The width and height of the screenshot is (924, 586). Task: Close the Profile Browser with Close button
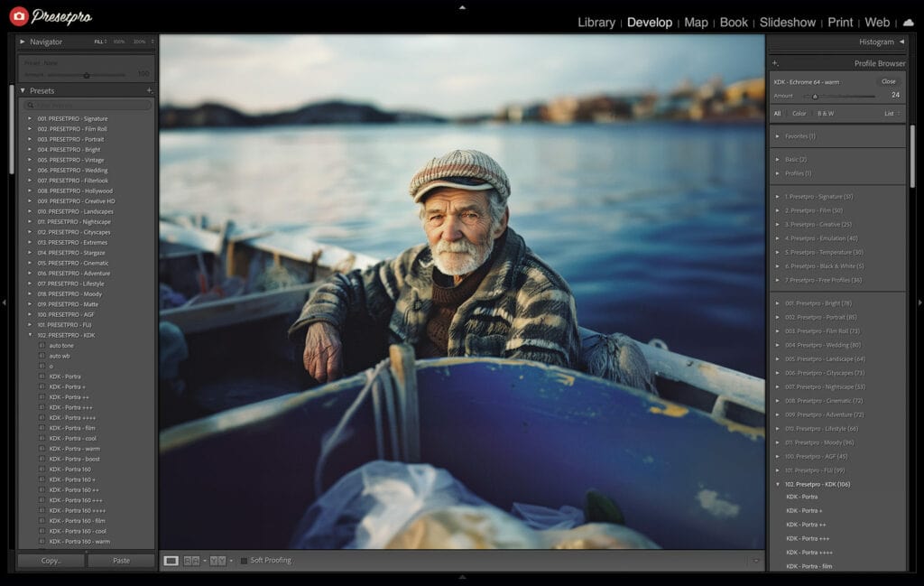pyautogui.click(x=888, y=81)
